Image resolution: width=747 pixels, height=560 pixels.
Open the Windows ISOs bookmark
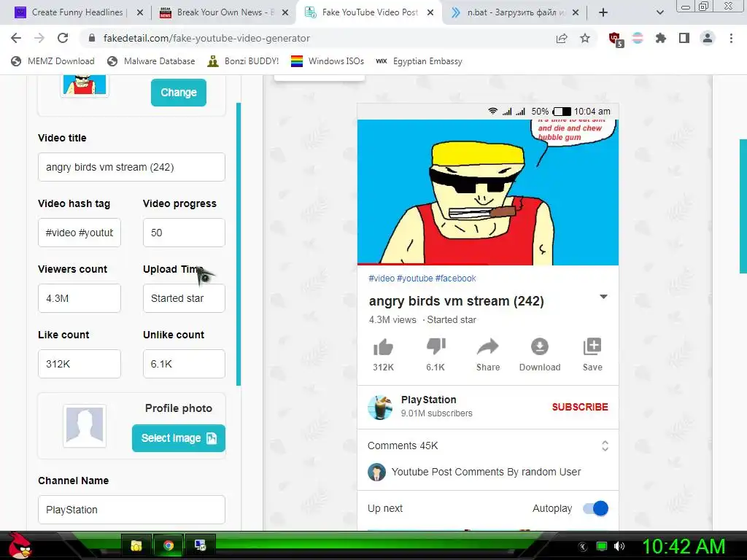click(x=328, y=61)
